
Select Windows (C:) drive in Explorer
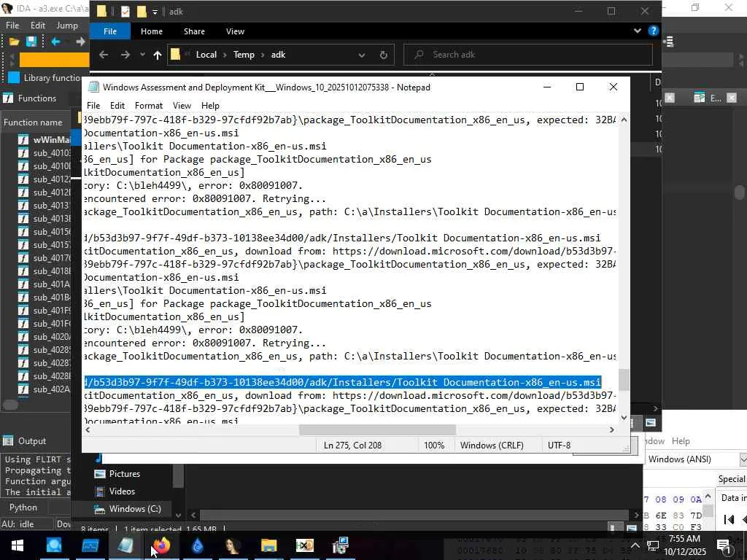[135, 509]
